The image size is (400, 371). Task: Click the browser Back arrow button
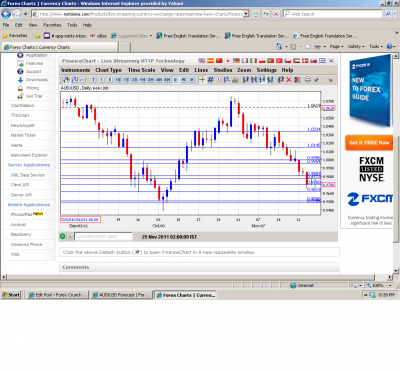point(6,14)
